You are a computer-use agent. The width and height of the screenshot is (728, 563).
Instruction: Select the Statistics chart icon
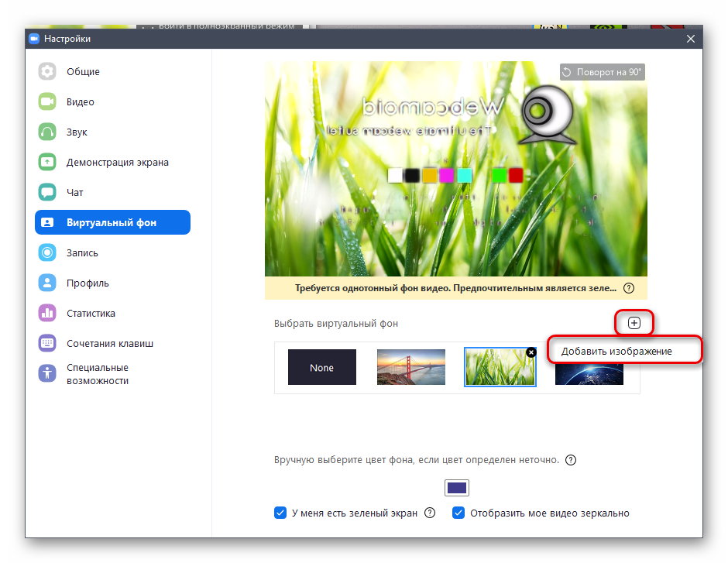coord(47,314)
